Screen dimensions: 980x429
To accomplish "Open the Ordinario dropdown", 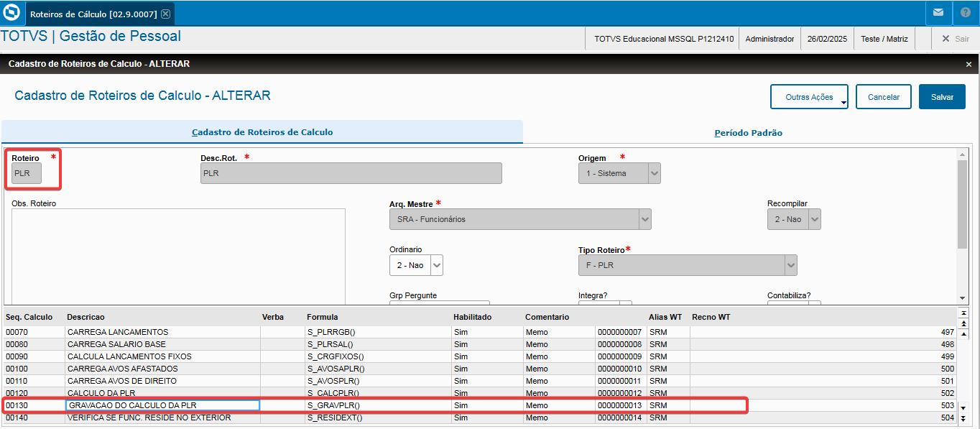I will 437,265.
